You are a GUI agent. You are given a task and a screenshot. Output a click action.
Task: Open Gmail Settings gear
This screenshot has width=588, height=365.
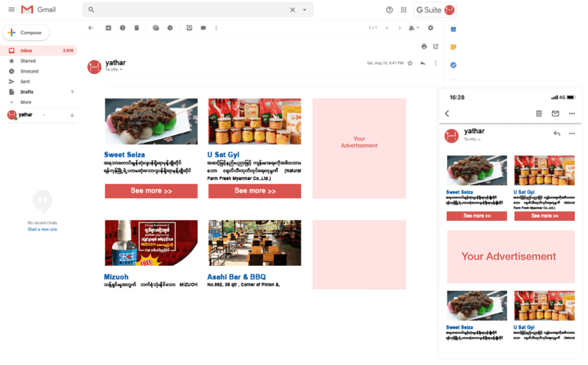point(431,28)
